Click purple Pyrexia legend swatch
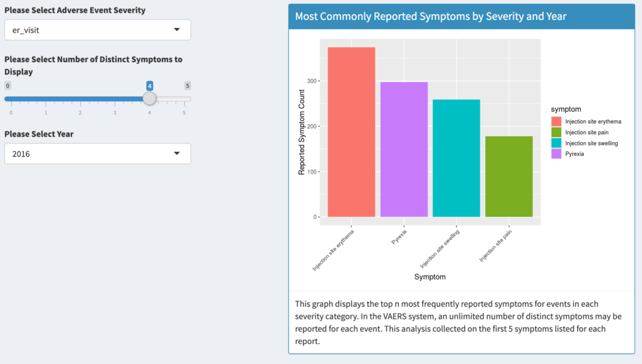The width and height of the screenshot is (642, 364). (x=556, y=154)
